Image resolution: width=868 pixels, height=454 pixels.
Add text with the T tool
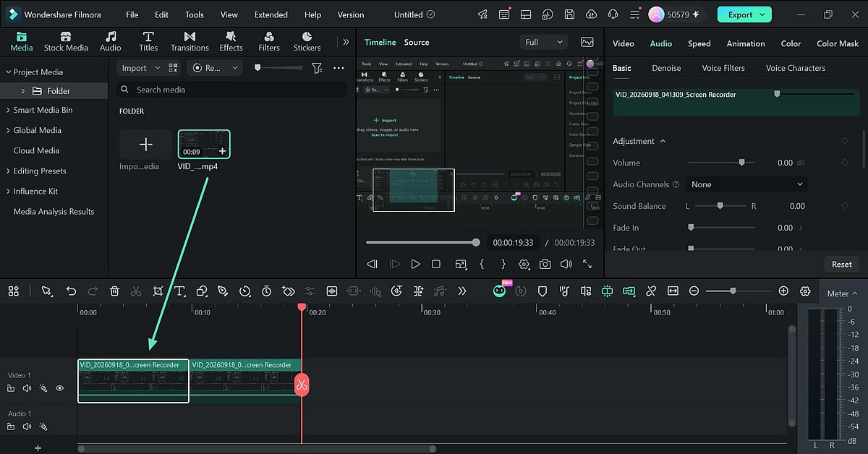tap(179, 291)
